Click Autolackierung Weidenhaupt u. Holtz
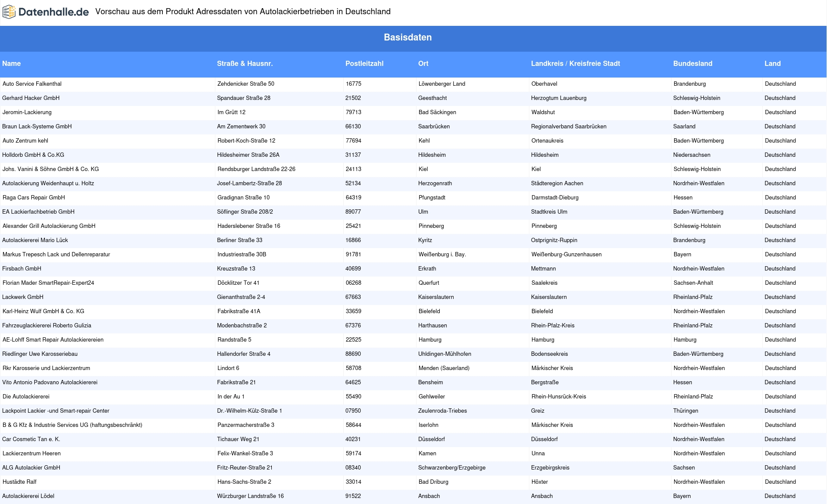 (48, 184)
